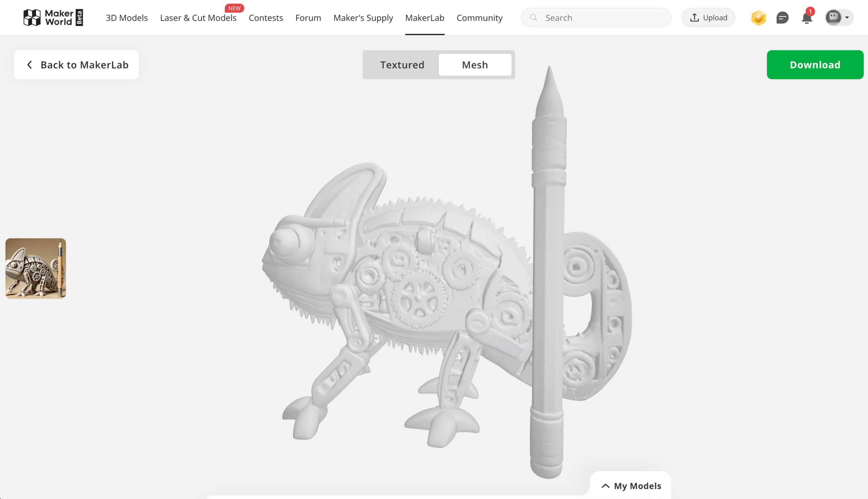
Task: Expand the My Models panel
Action: 631,486
